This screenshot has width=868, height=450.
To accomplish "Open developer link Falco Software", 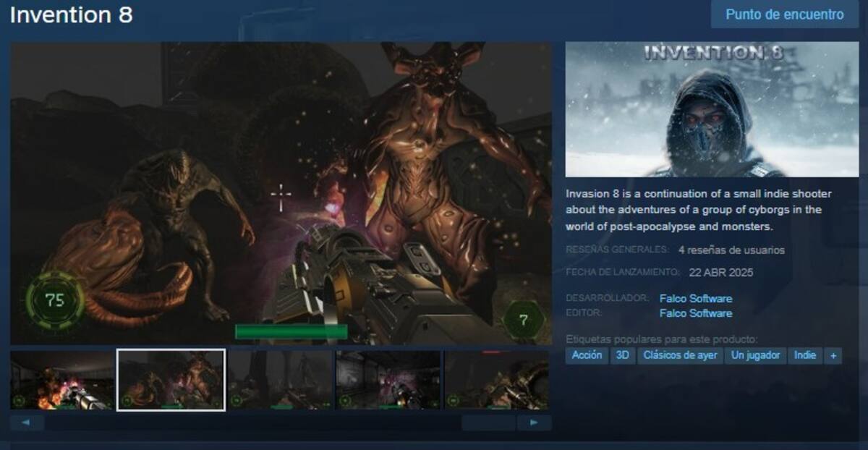I will pyautogui.click(x=696, y=298).
